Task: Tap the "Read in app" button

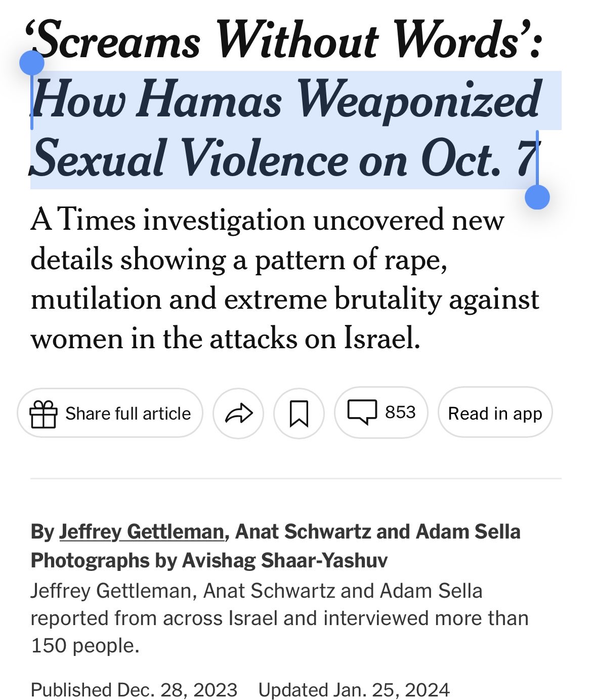Action: tap(495, 414)
